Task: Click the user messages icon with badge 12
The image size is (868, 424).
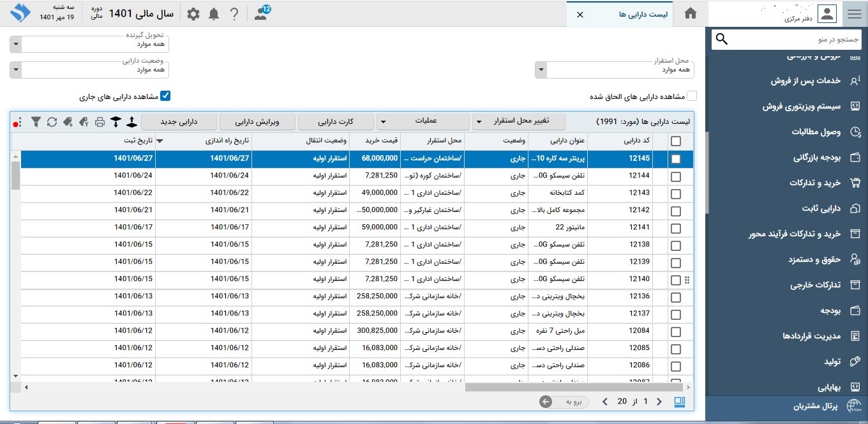Action: [x=261, y=14]
